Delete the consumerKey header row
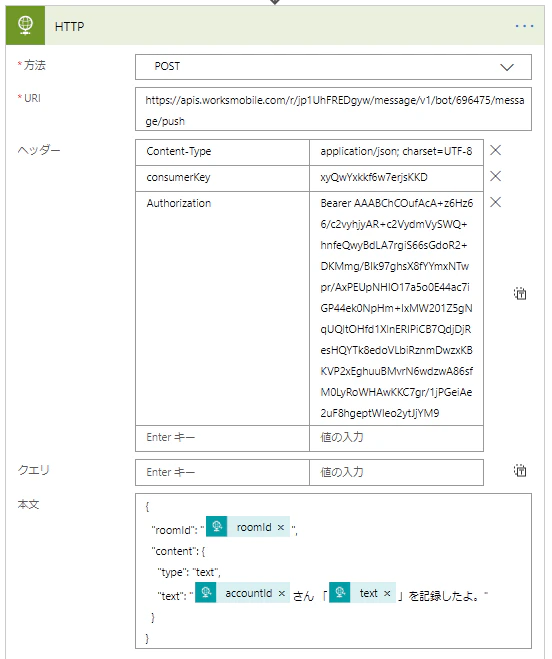Viewport: 552px width, 659px height. point(496,176)
